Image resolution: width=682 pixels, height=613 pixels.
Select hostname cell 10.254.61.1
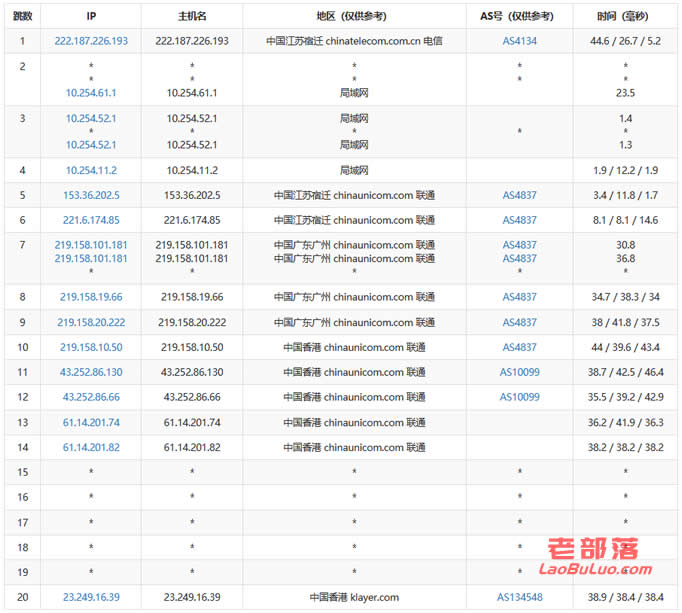pos(192,93)
